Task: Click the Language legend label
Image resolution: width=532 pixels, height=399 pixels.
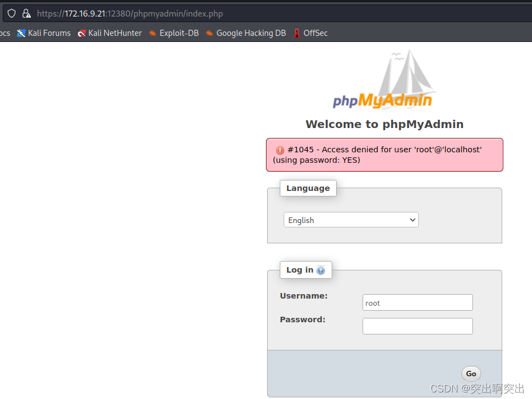Action: click(308, 188)
